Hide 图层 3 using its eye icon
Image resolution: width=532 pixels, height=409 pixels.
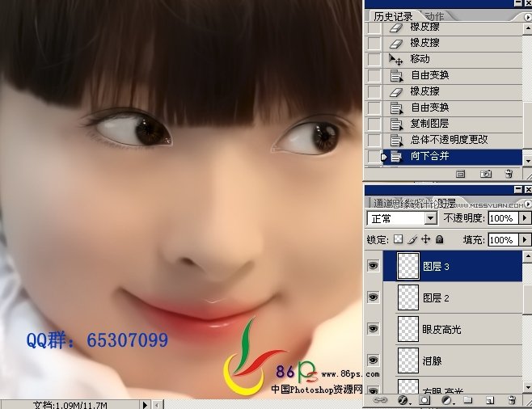[x=374, y=266]
